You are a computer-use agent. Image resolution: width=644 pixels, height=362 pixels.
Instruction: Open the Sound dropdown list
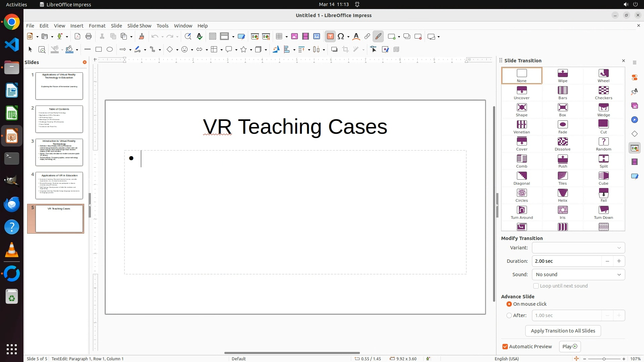[x=578, y=275]
